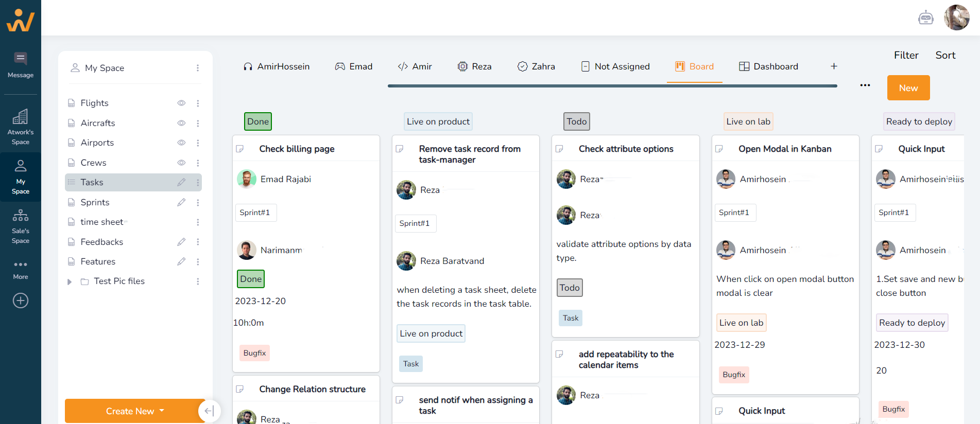This screenshot has height=424, width=980.
Task: Click the pencil icon next to Sprints
Action: tap(181, 202)
